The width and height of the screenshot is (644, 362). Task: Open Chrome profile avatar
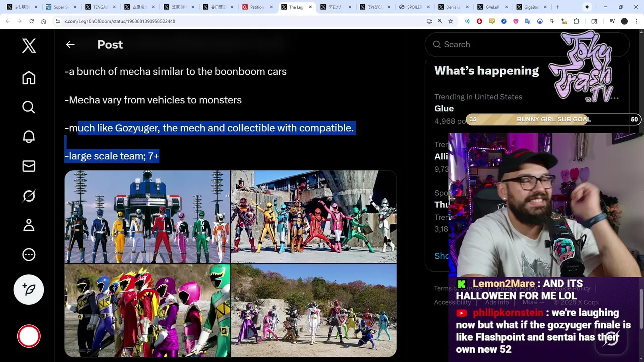[624, 21]
